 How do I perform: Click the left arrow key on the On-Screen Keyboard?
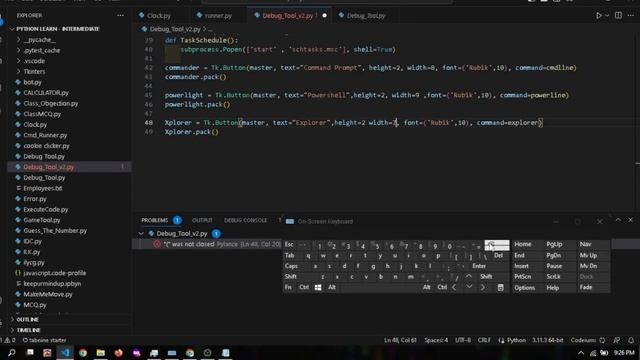(454, 287)
